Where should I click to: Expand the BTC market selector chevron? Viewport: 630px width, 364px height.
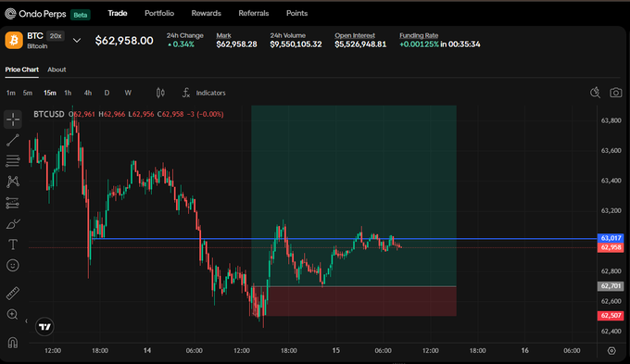click(77, 40)
